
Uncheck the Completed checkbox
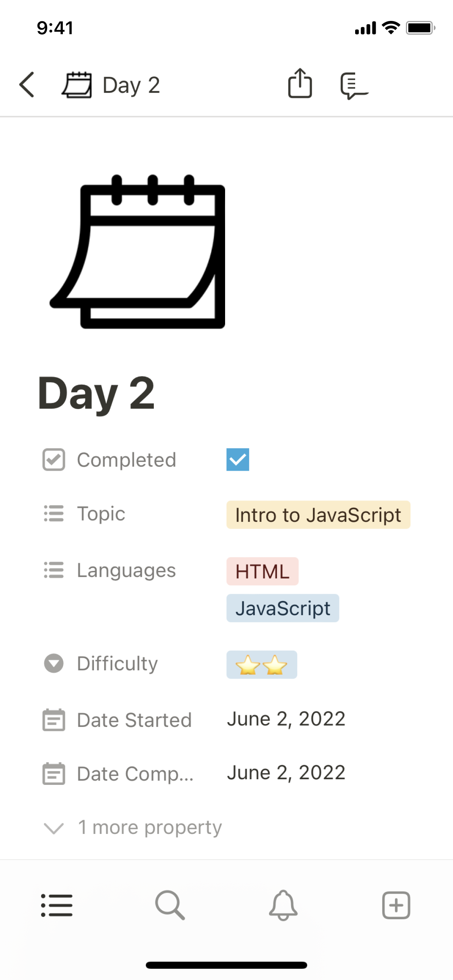(238, 459)
